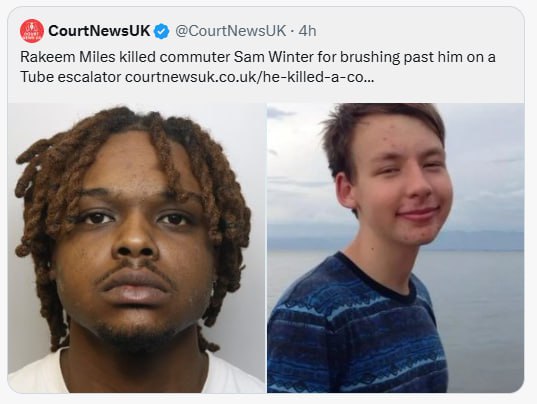Click the name 'Rakeem Miles' in the tweet text
Viewport: 537px width, 404px height.
(x=68, y=57)
